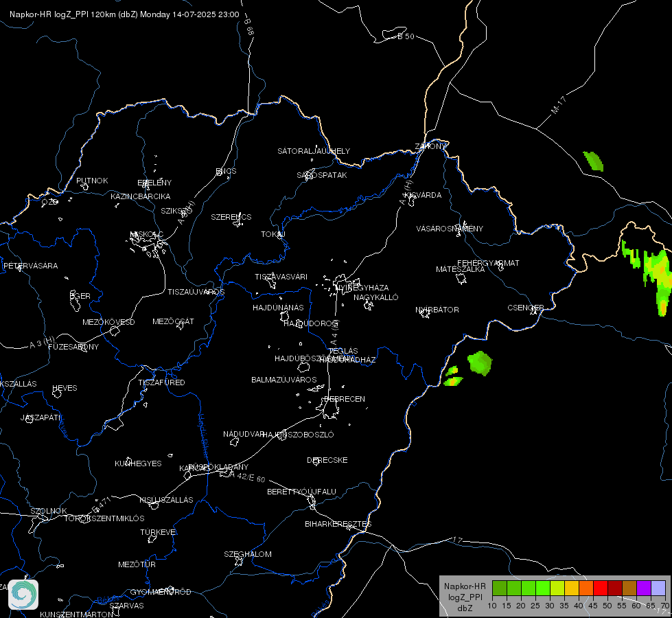Select the brown 55-60 dBZ legend swatch

click(629, 588)
